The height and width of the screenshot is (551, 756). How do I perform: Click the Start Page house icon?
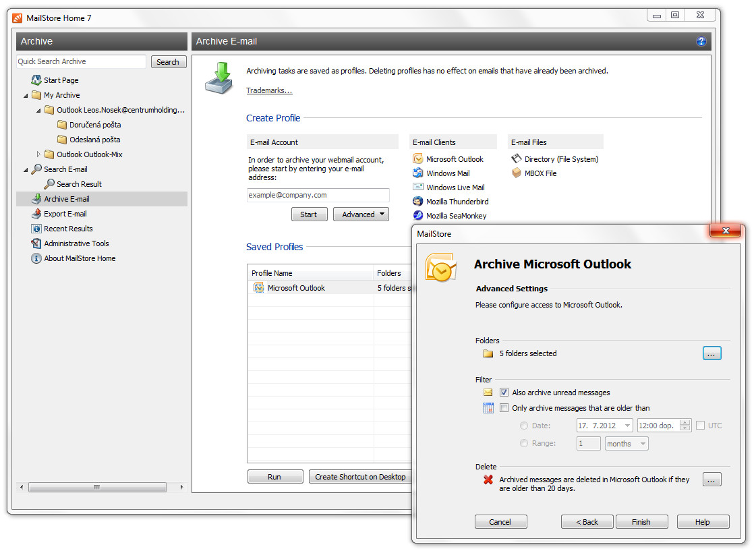pos(36,80)
